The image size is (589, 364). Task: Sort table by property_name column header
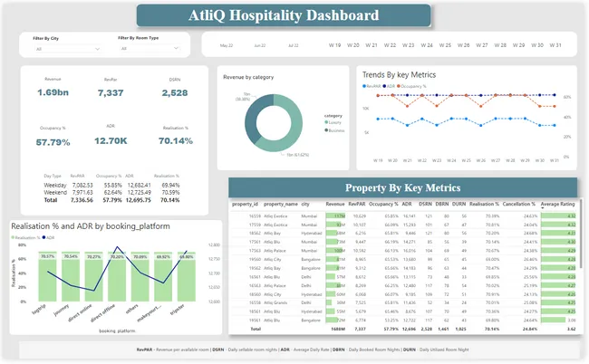[x=281, y=204]
